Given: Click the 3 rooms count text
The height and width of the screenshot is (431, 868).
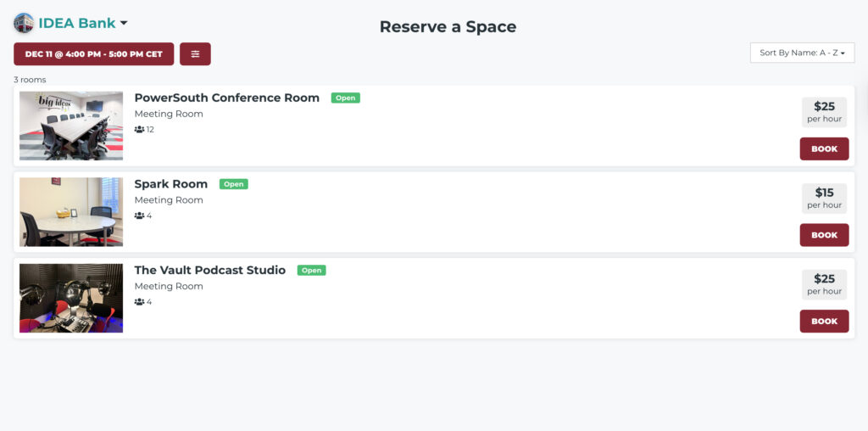Looking at the screenshot, I should tap(30, 80).
